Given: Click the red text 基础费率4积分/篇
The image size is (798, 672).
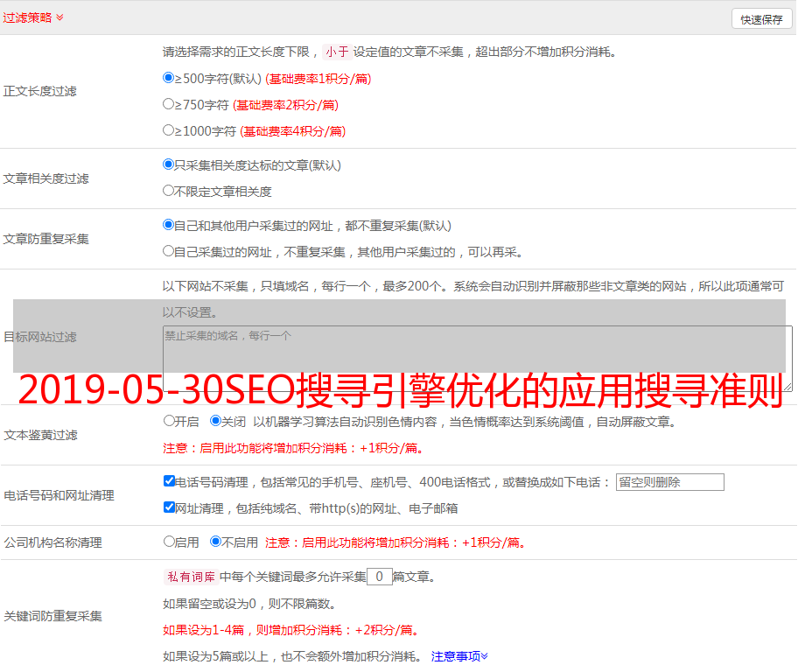Looking at the screenshot, I should 292,131.
